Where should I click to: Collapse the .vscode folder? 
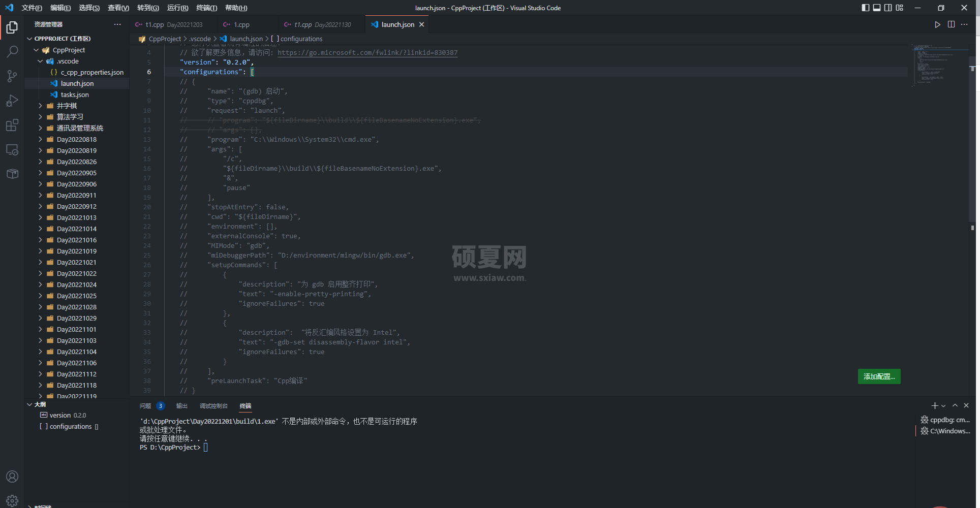click(40, 61)
